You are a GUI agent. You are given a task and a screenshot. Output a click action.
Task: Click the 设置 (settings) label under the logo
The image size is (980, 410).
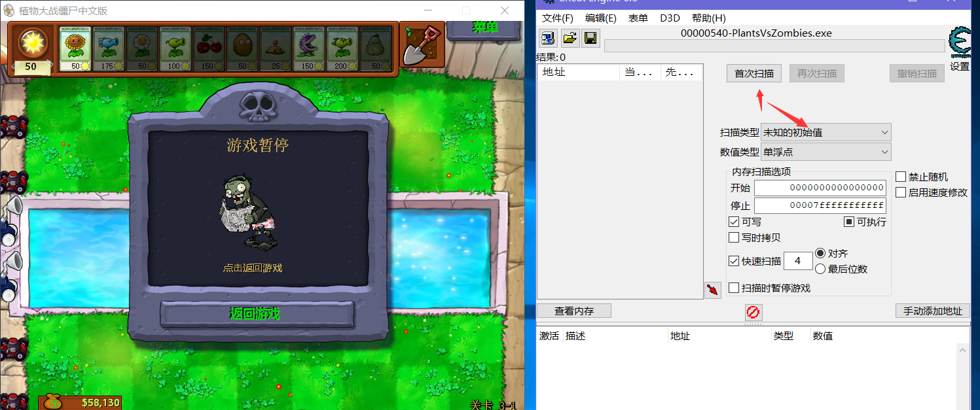[x=960, y=66]
